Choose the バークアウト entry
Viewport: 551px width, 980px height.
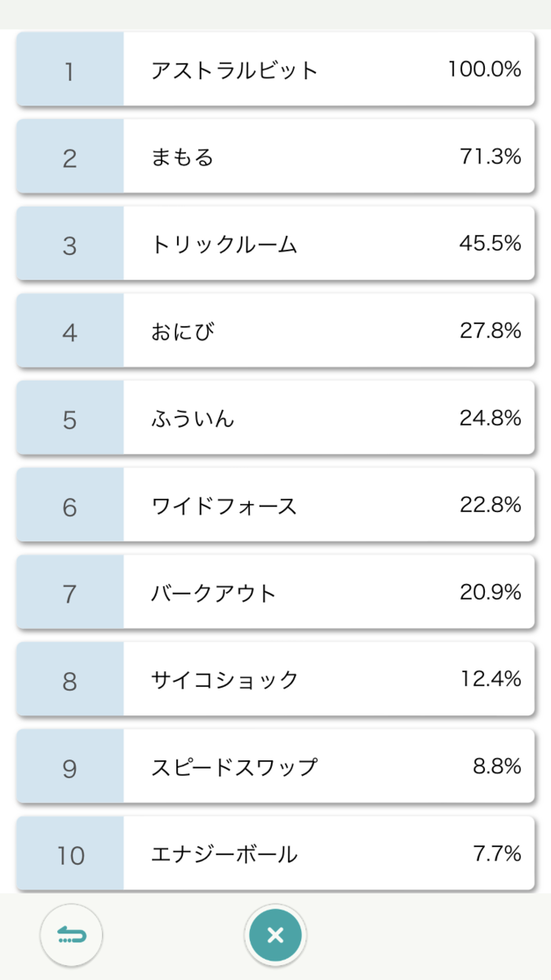275,592
